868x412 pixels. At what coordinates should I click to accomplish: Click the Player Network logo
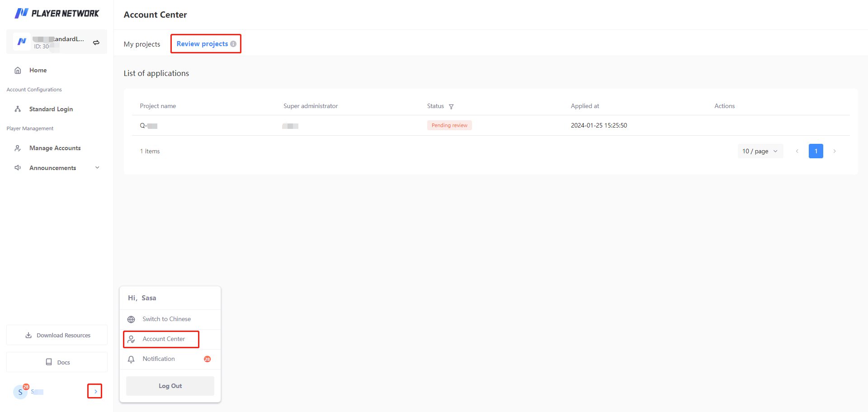click(x=57, y=14)
